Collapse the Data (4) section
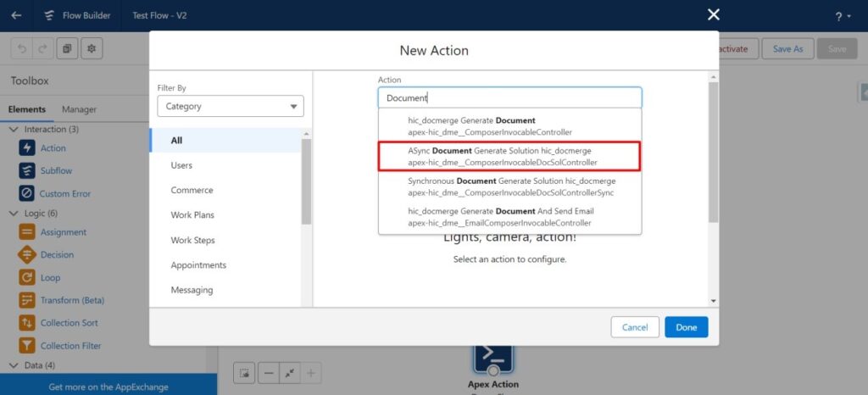Viewport: 868px width, 395px height. (x=14, y=365)
